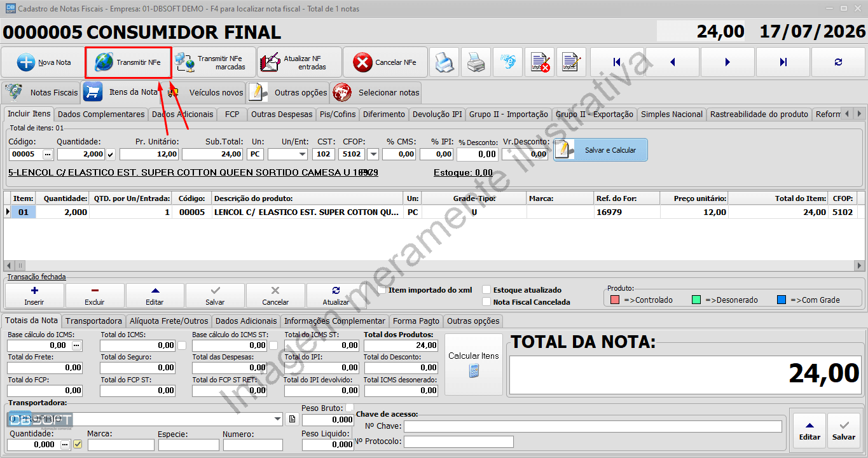Click Inserir item button
The width and height of the screenshot is (868, 458).
click(x=34, y=295)
